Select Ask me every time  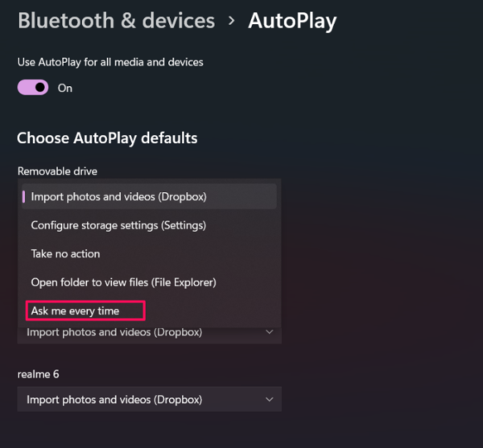(75, 310)
